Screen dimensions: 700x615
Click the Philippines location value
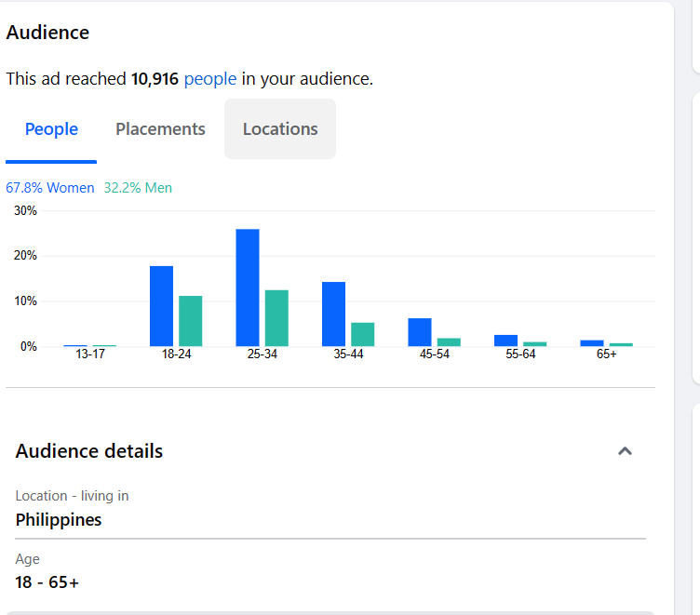[59, 520]
